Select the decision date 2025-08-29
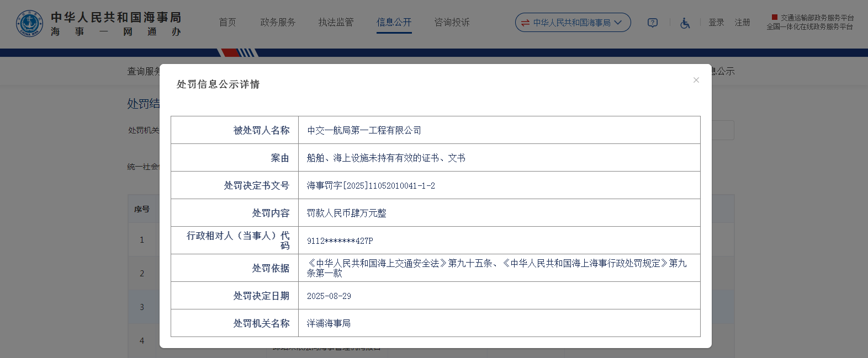Image resolution: width=868 pixels, height=358 pixels. [329, 296]
